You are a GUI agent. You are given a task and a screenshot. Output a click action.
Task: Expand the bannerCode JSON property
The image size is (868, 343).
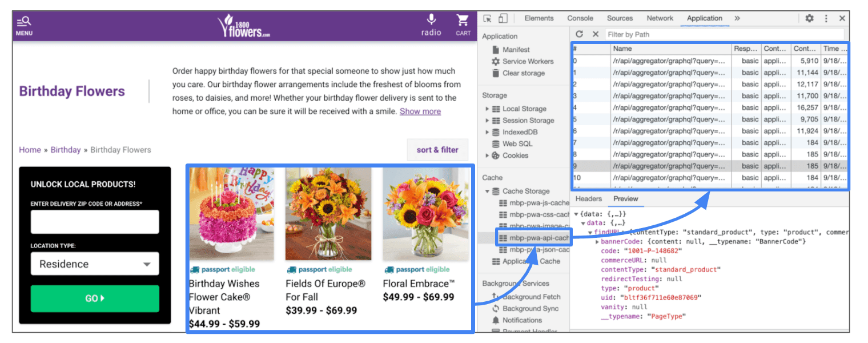coord(597,242)
